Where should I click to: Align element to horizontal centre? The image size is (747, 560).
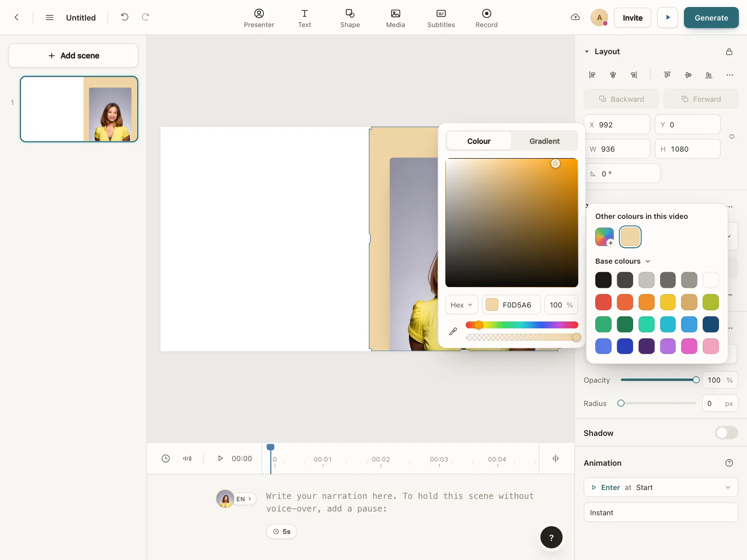pos(613,75)
